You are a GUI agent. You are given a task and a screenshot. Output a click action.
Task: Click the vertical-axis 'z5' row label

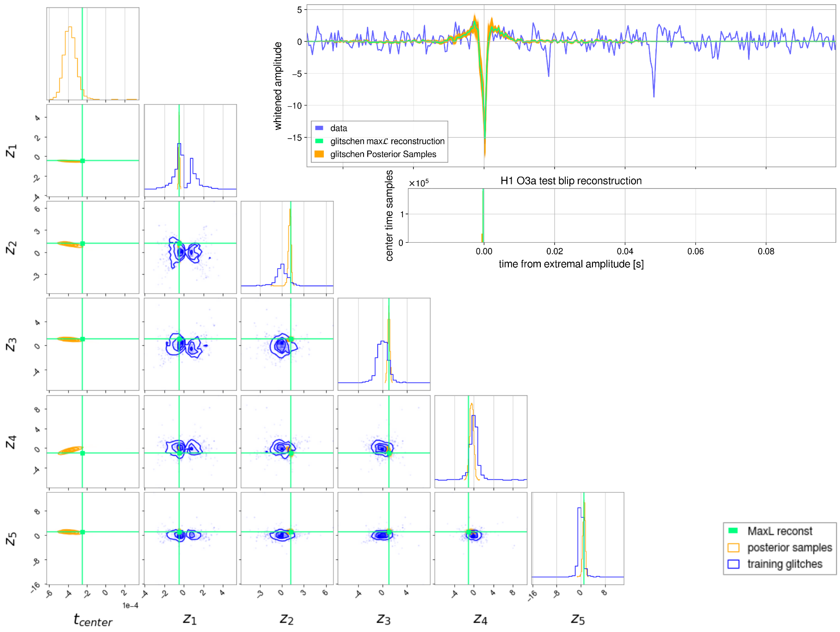pos(11,539)
